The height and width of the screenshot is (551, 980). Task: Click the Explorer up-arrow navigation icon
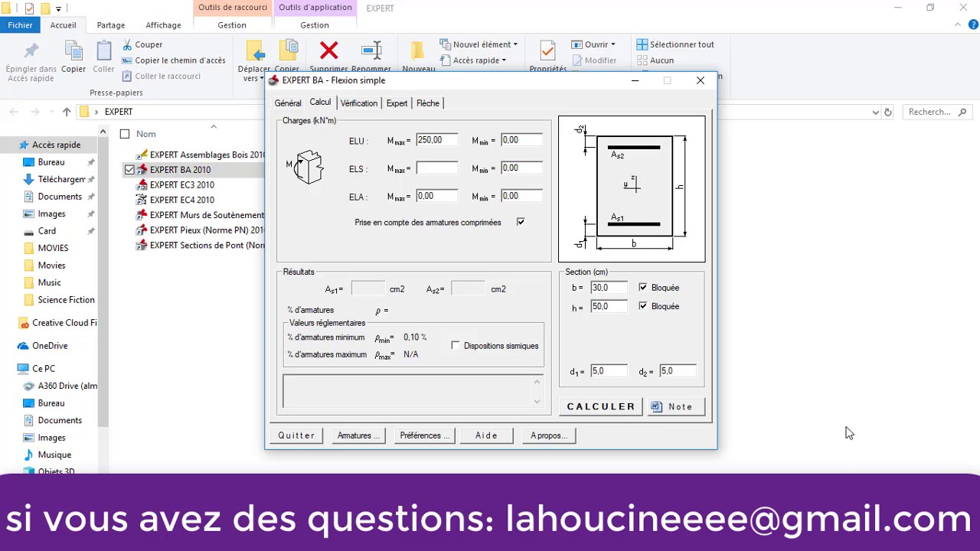(67, 112)
